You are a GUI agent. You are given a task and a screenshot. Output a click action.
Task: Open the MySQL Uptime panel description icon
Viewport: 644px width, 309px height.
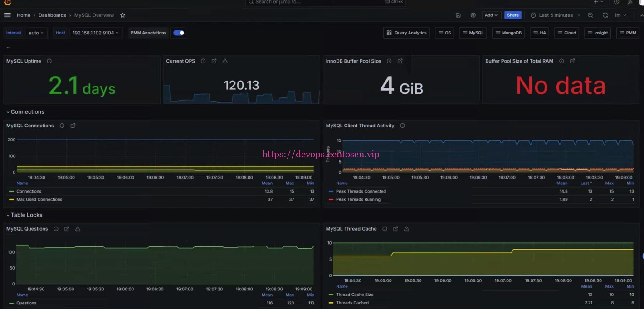[x=49, y=61]
